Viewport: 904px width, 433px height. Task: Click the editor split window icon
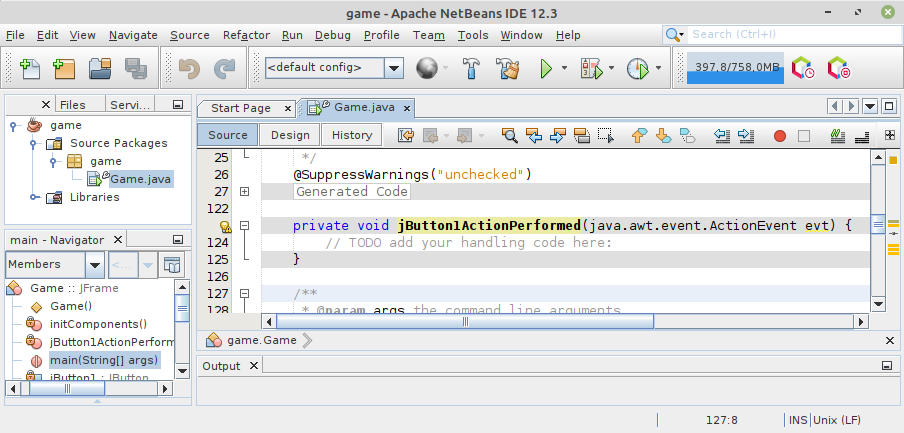coord(890,135)
